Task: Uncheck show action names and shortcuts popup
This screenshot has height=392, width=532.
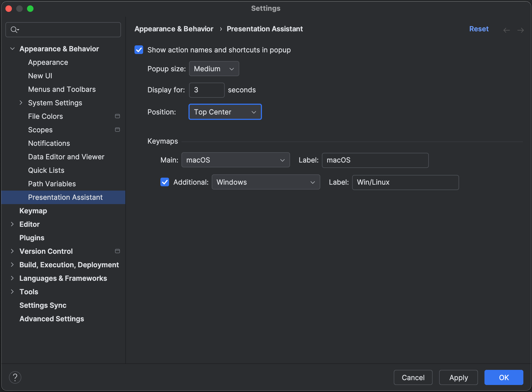Action: pyautogui.click(x=139, y=50)
